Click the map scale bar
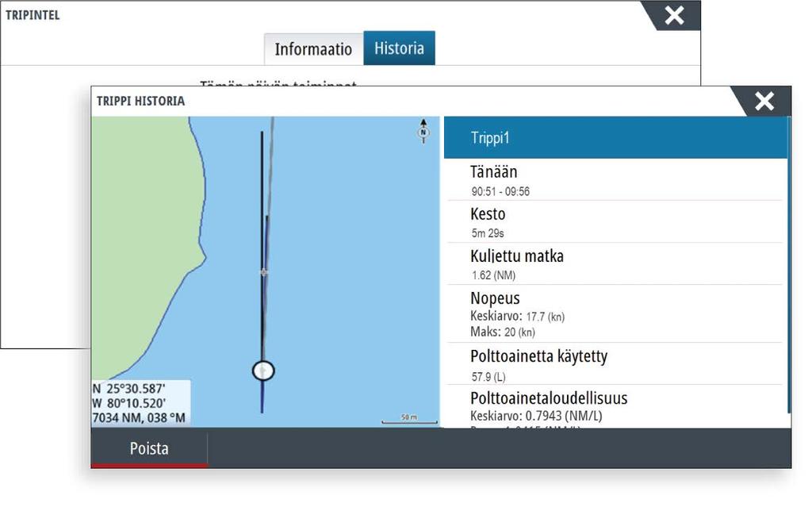 410,420
